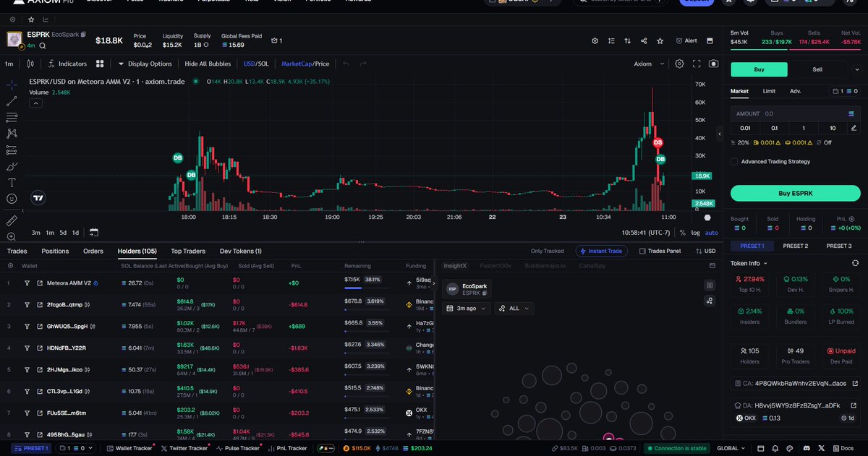Open the 3m ago time dropdown
Viewport: 868px width, 456px height.
point(467,308)
